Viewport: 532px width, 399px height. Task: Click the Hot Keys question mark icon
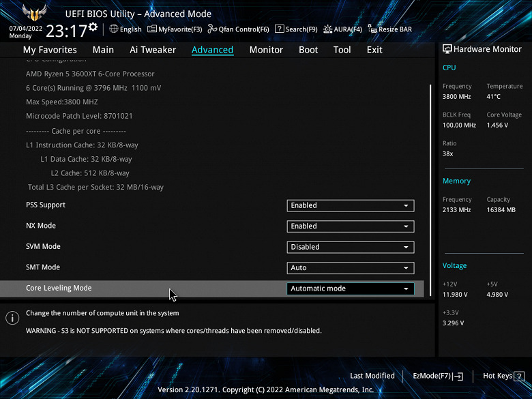(519, 376)
